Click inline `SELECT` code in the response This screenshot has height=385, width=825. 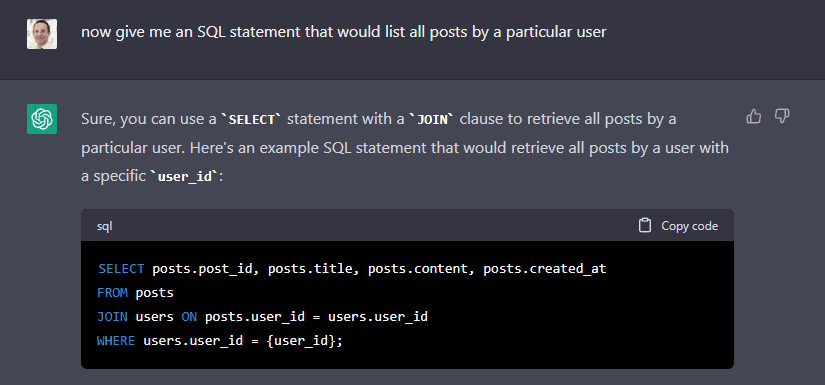click(252, 119)
